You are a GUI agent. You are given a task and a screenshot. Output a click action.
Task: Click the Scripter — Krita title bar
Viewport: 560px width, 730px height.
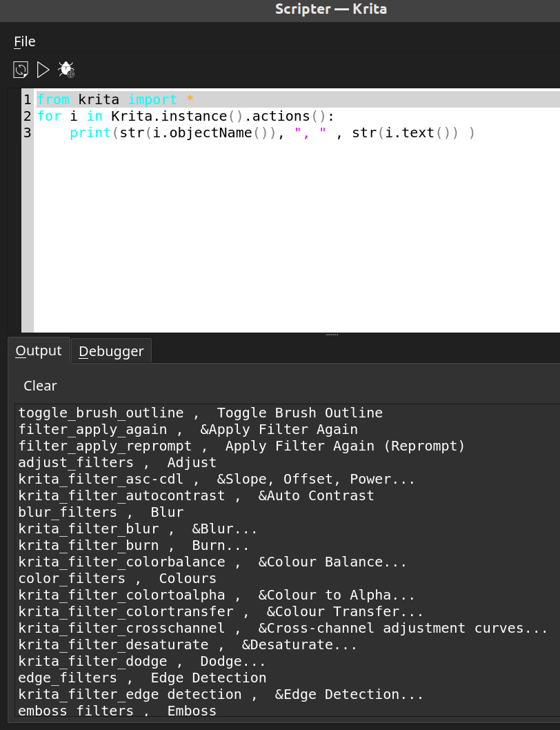point(330,9)
